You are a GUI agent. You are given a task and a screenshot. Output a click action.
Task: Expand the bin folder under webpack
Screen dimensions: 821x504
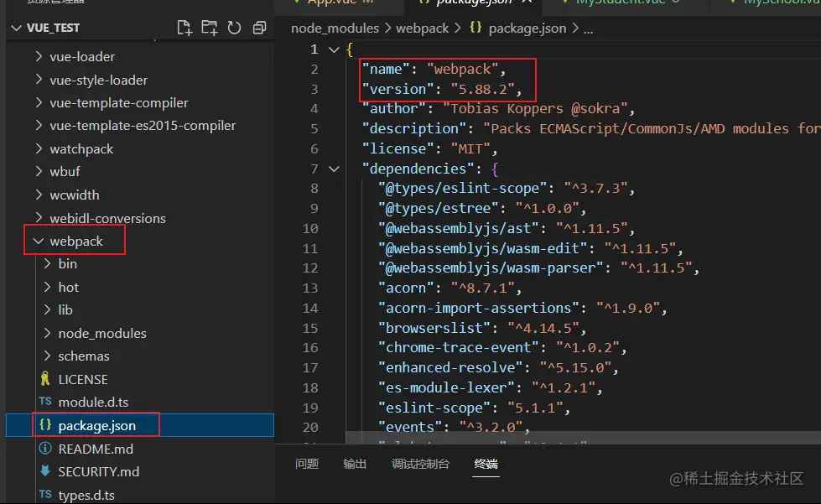pos(47,263)
